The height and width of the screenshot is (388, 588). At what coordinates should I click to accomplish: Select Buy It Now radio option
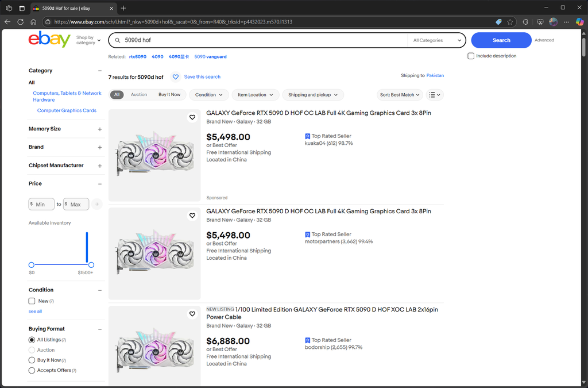(32, 360)
